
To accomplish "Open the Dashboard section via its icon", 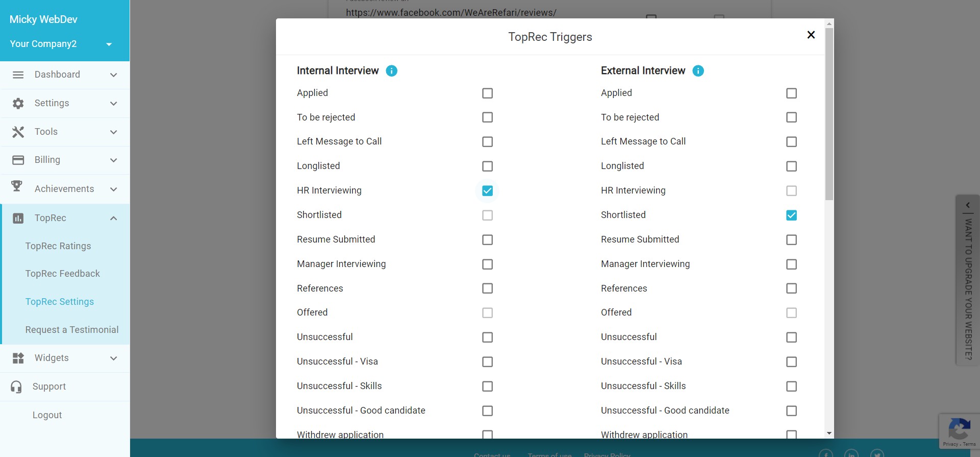I will coord(18,75).
